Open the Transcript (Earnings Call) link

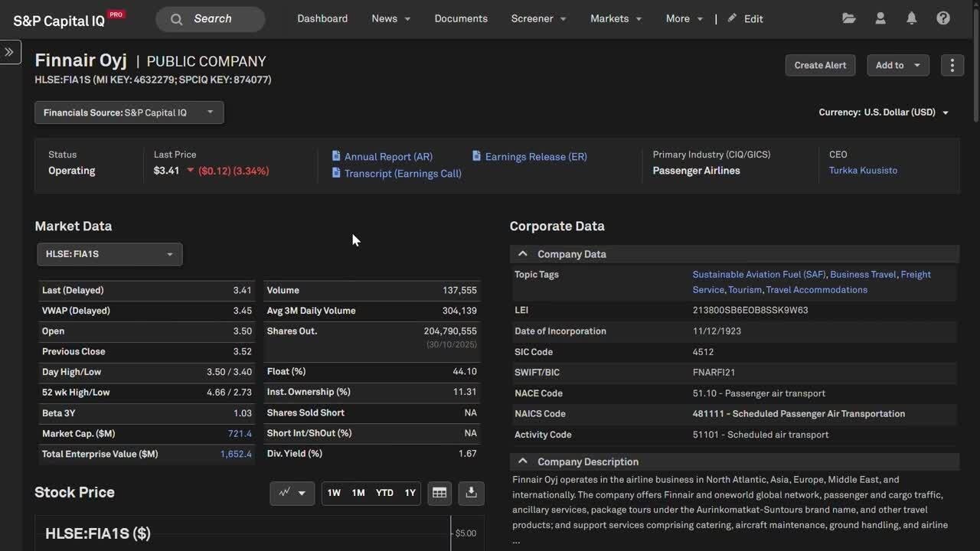coord(403,174)
